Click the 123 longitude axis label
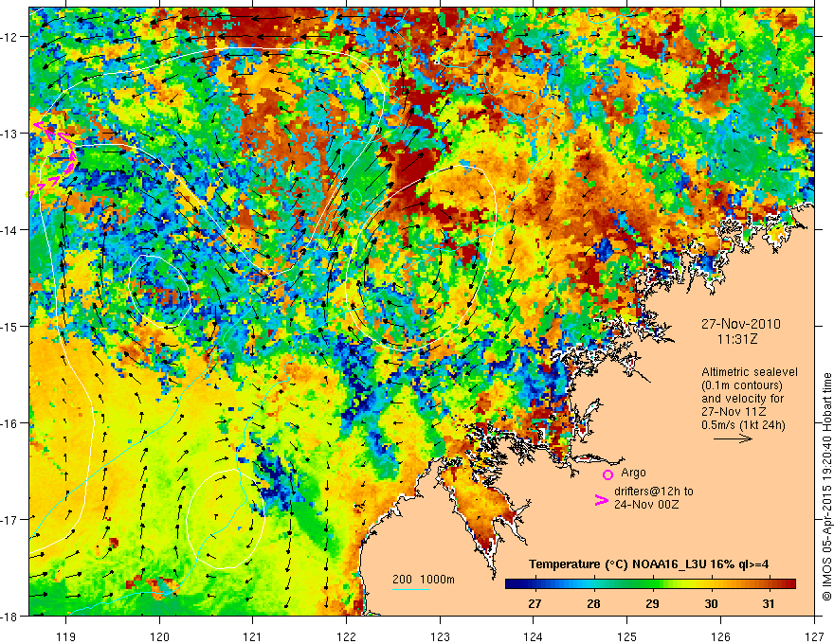This screenshot has width=834, height=644. point(440,636)
